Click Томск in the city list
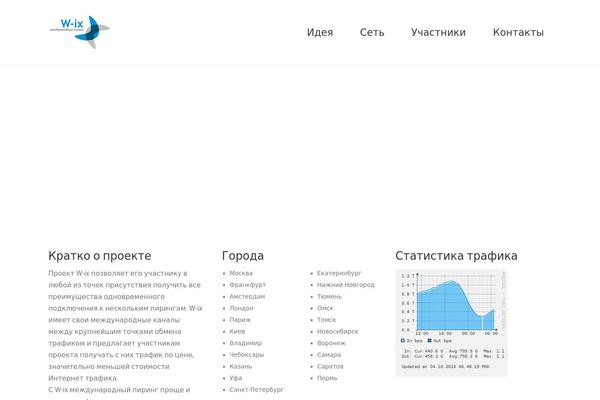600x400 pixels. pyautogui.click(x=326, y=320)
